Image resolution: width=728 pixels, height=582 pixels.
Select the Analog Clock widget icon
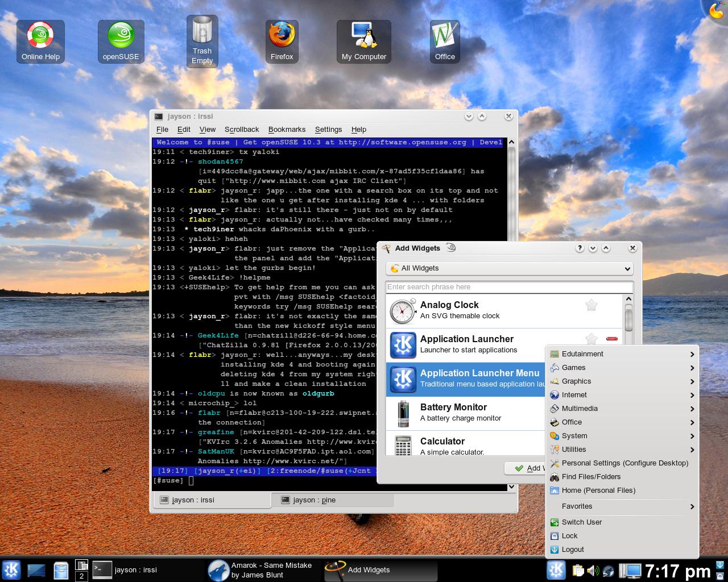tap(403, 311)
